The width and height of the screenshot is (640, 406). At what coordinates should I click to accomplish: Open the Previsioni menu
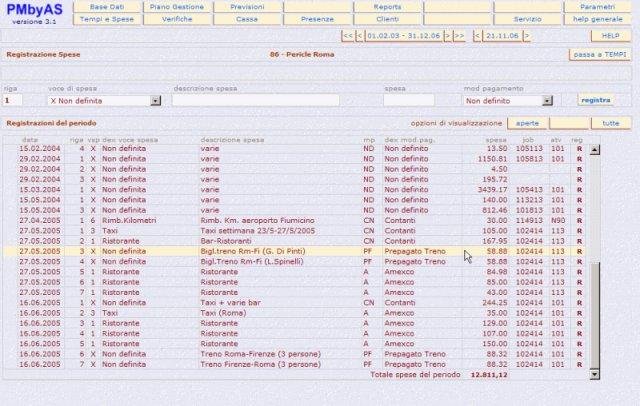click(247, 7)
